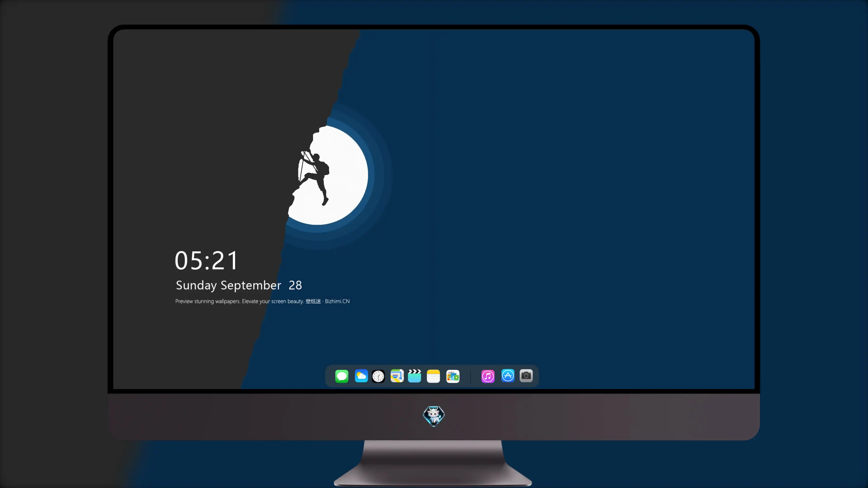The width and height of the screenshot is (868, 488).
Task: Click the dragon logo on the monitor chin
Action: 434,416
